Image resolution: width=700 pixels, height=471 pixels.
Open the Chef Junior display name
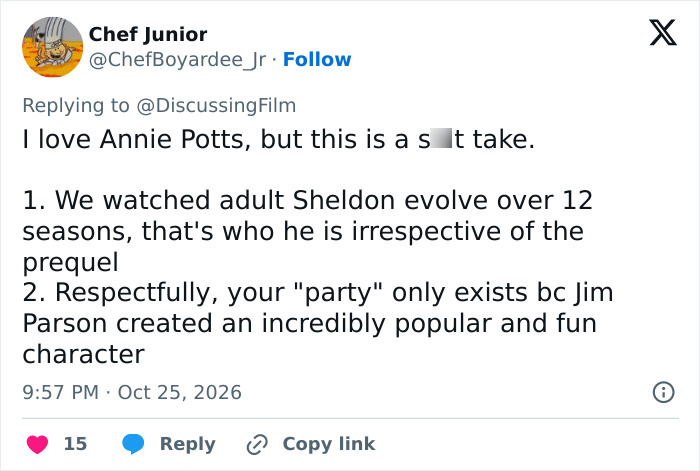(148, 34)
